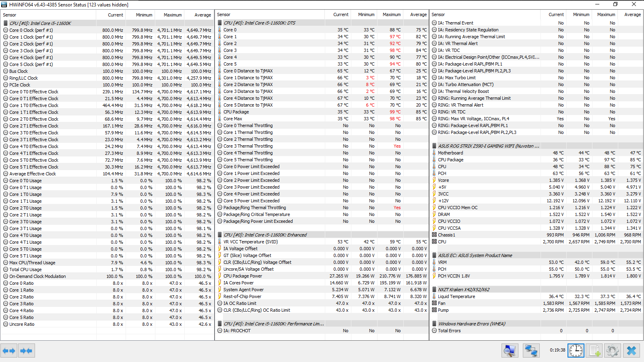Click the chip icon beside CPU [#0]: Intel Core i5-11600K
644x362 pixels.
click(x=6, y=23)
